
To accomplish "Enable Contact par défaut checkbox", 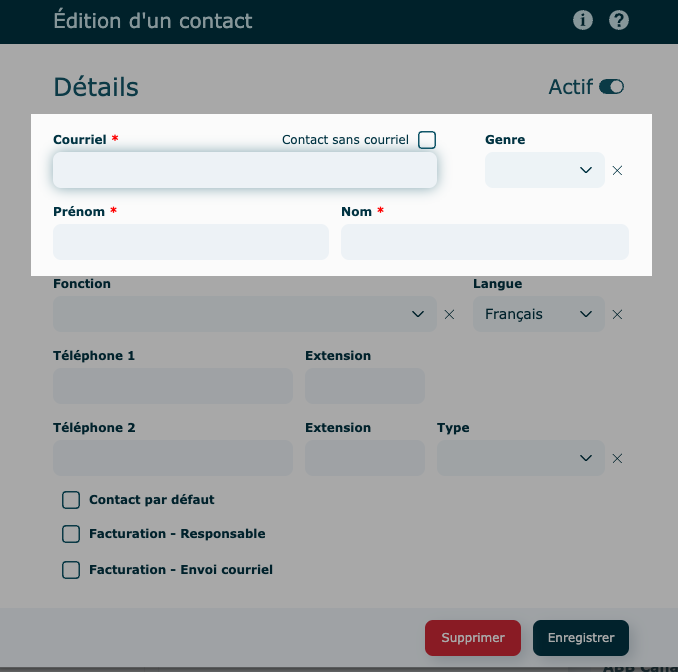I will [x=71, y=499].
